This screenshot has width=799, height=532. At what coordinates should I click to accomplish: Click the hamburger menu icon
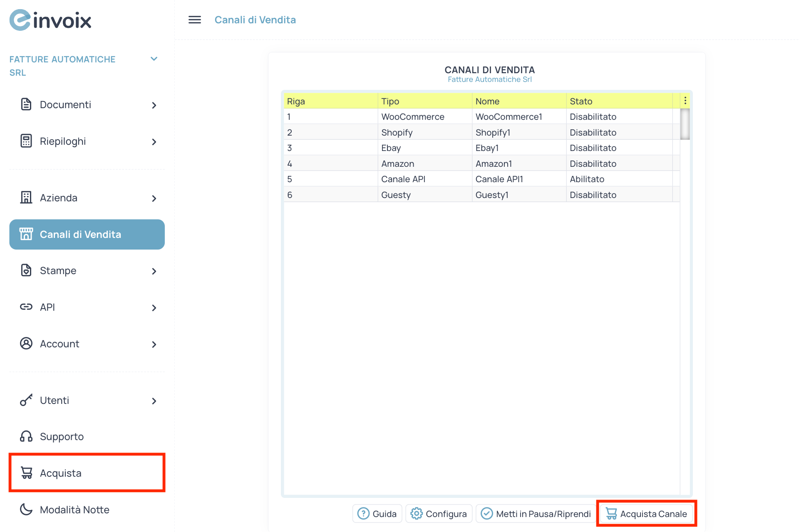pos(194,20)
